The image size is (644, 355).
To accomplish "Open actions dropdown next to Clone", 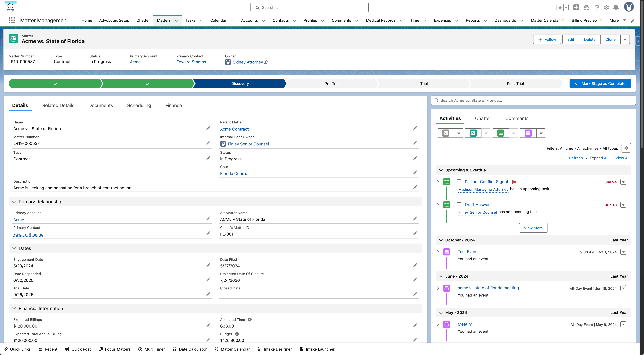I will tap(625, 39).
